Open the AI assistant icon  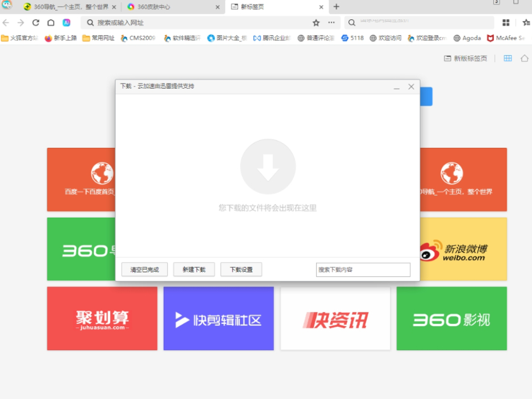click(x=66, y=23)
